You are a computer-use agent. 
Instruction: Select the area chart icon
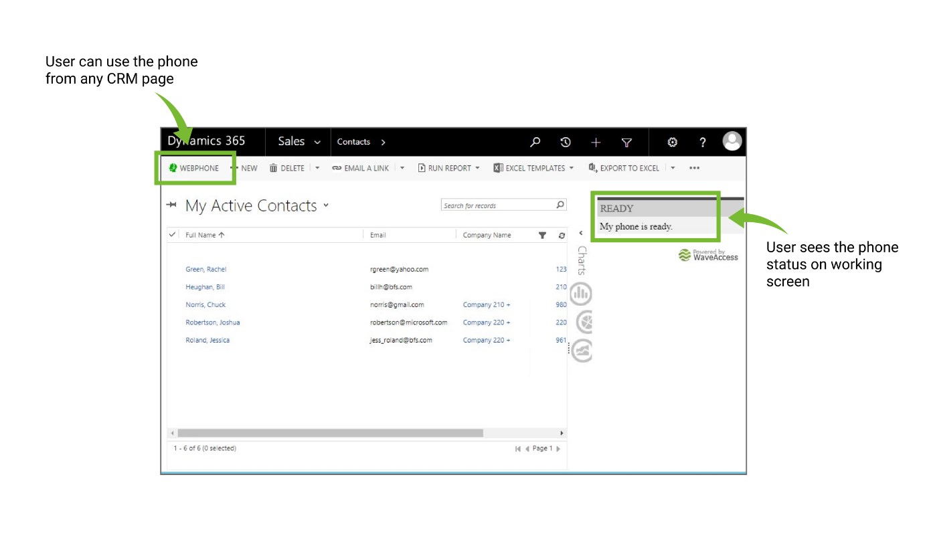tap(581, 351)
